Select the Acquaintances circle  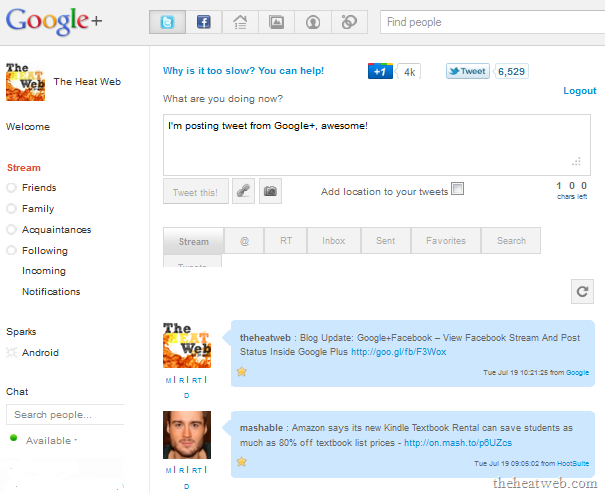11,230
